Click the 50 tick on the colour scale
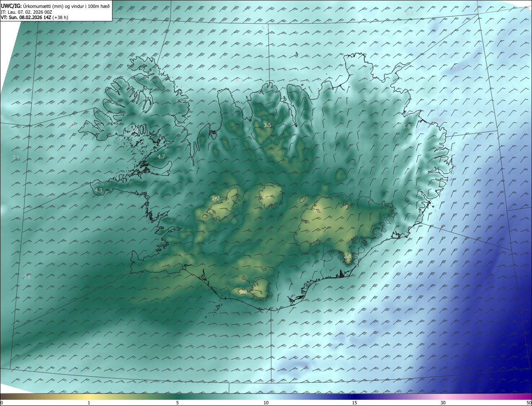Viewport: 532px width, 406px height. (x=529, y=403)
